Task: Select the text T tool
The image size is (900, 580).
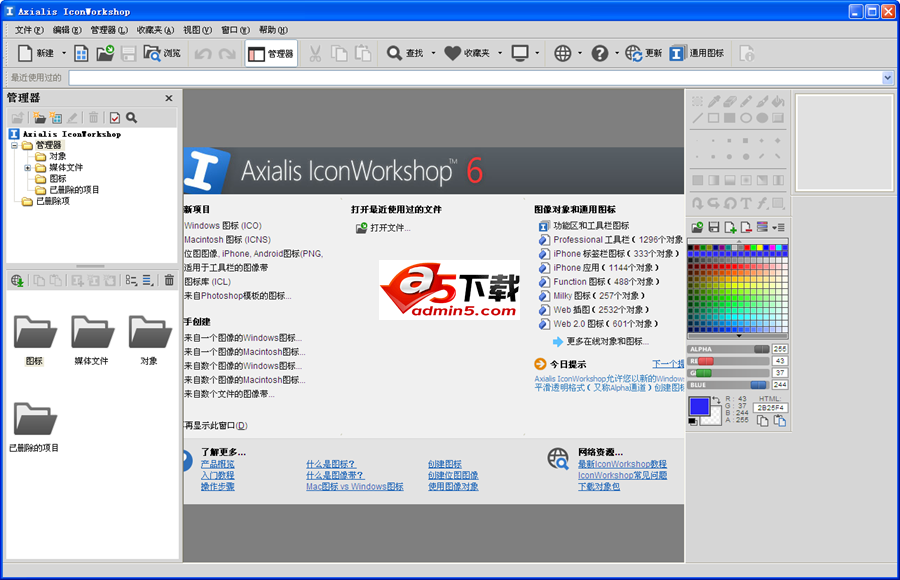Action: pyautogui.click(x=746, y=203)
